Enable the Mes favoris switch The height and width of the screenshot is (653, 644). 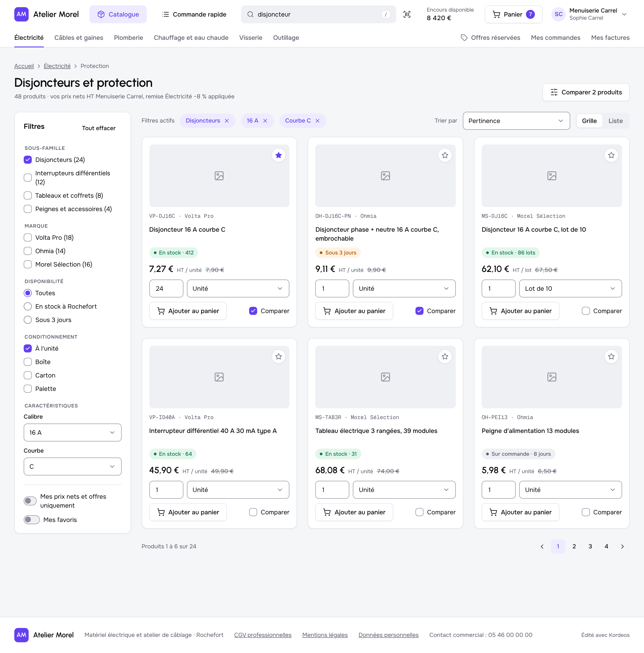[x=32, y=520]
